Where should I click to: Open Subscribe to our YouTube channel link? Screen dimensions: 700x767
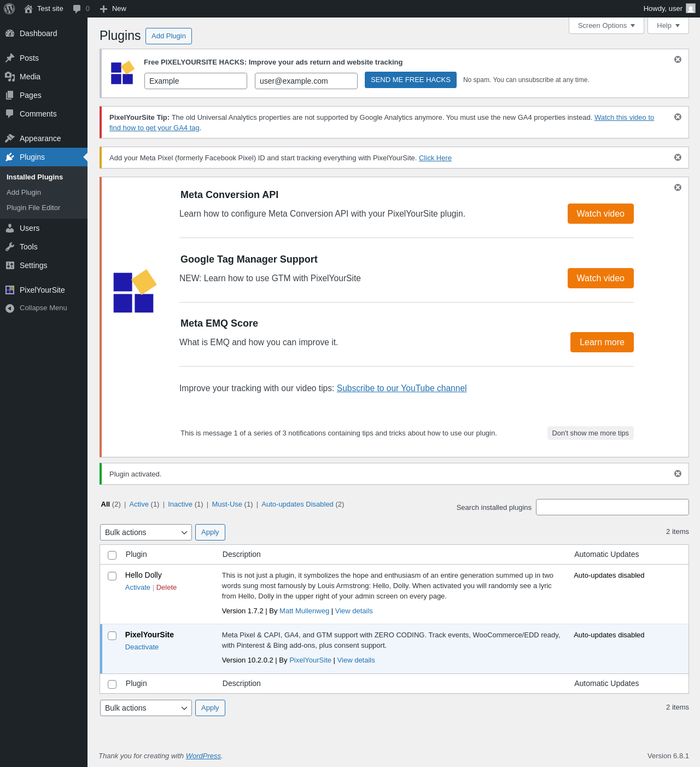[x=401, y=388]
